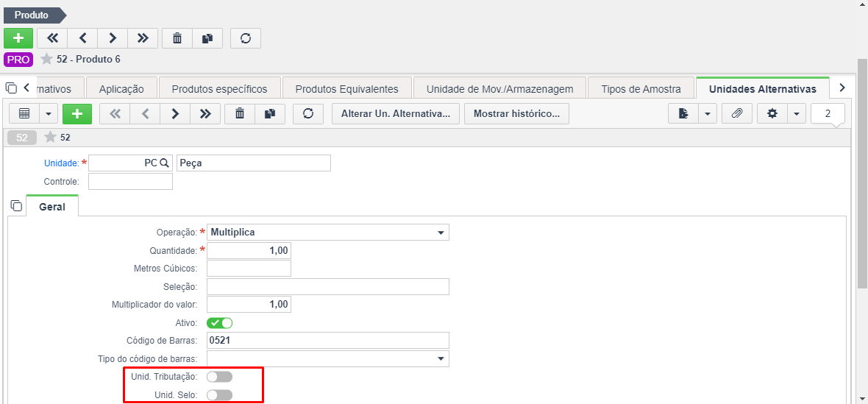The image size is (868, 404).
Task: Duplicate the alternative unit record
Action: click(269, 113)
